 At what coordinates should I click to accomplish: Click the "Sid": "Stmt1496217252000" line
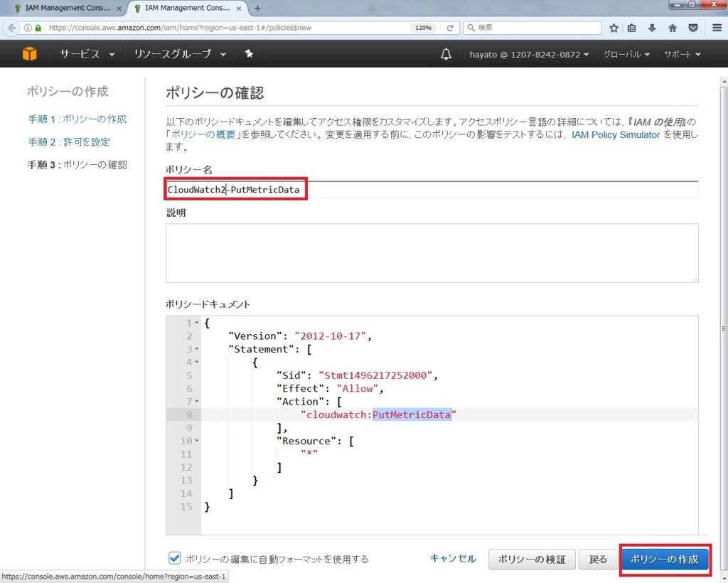click(357, 375)
